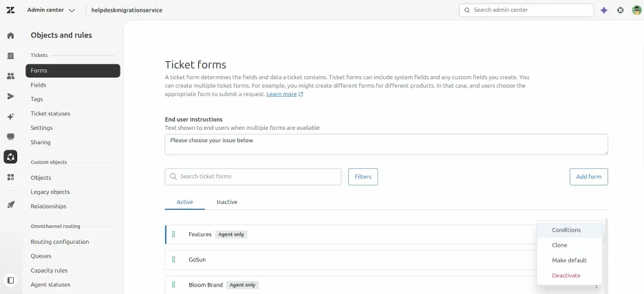Focus the Search ticket forms field
The image size is (644, 294).
(x=253, y=177)
